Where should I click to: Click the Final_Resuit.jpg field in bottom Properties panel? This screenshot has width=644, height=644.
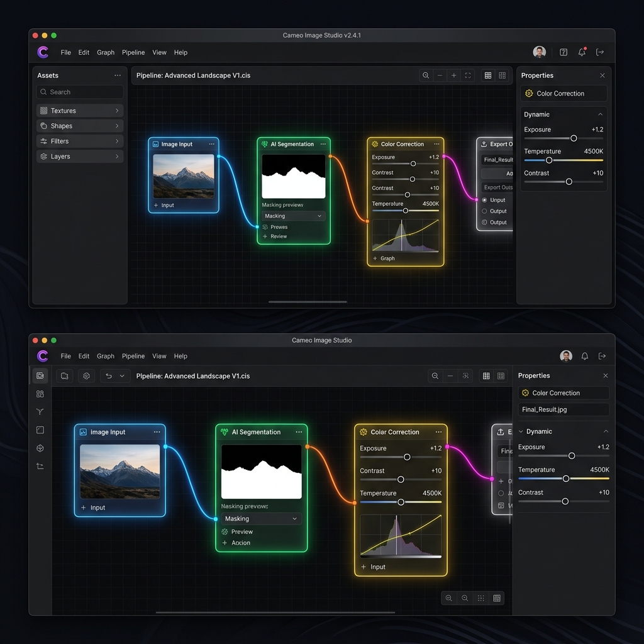tap(563, 409)
